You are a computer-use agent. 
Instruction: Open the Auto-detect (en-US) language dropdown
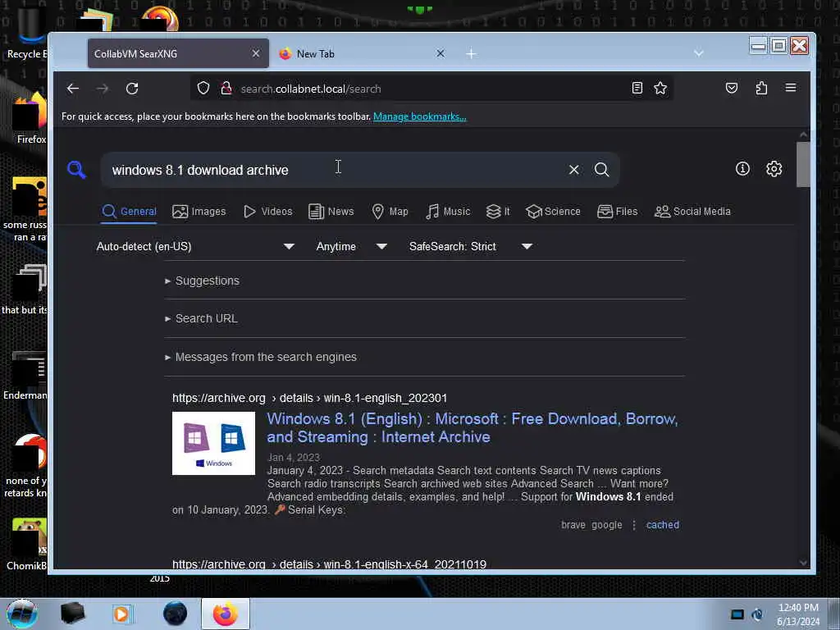pyautogui.click(x=195, y=246)
